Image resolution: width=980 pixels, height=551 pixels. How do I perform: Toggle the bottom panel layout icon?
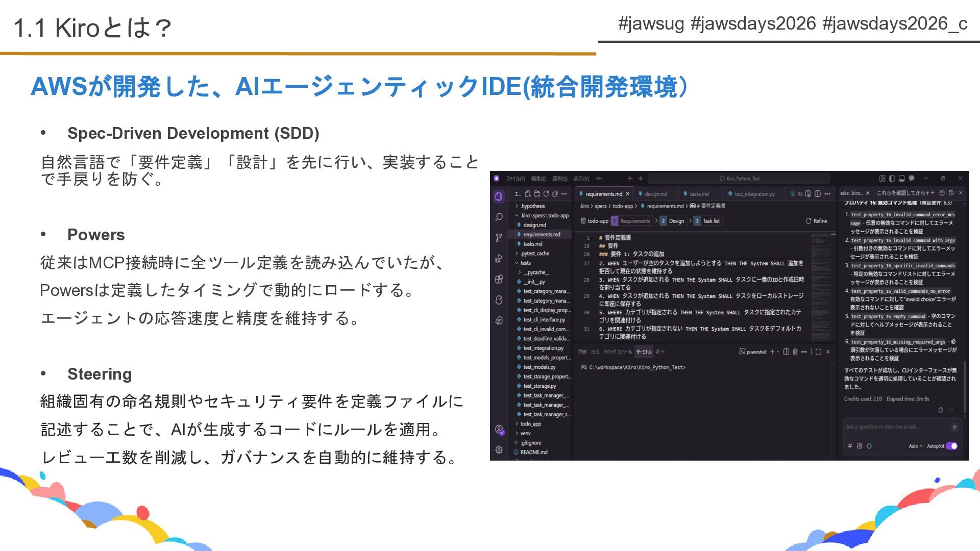pos(901,179)
